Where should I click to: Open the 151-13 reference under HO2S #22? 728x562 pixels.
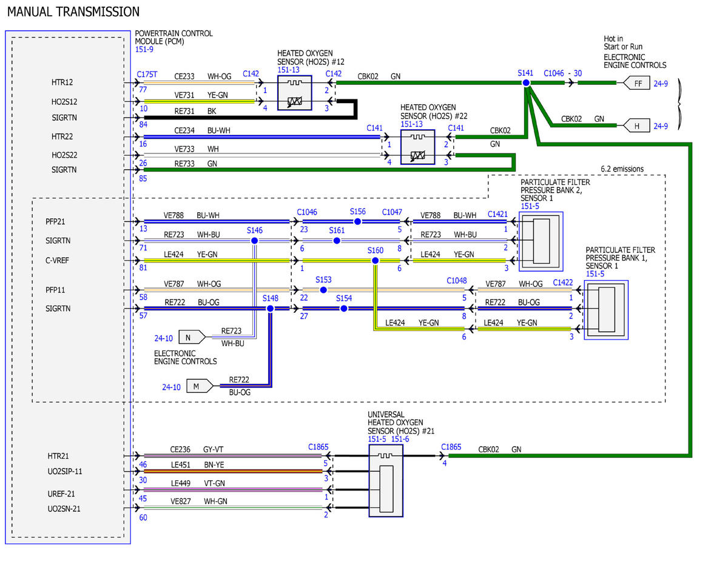[x=411, y=124]
